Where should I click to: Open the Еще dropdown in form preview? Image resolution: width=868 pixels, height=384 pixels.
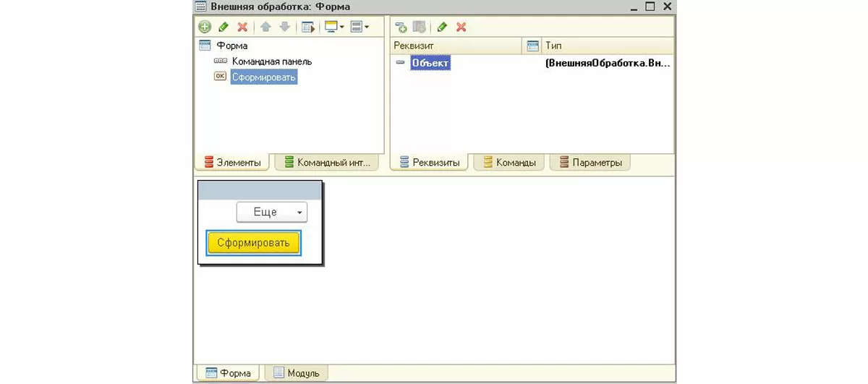[272, 212]
